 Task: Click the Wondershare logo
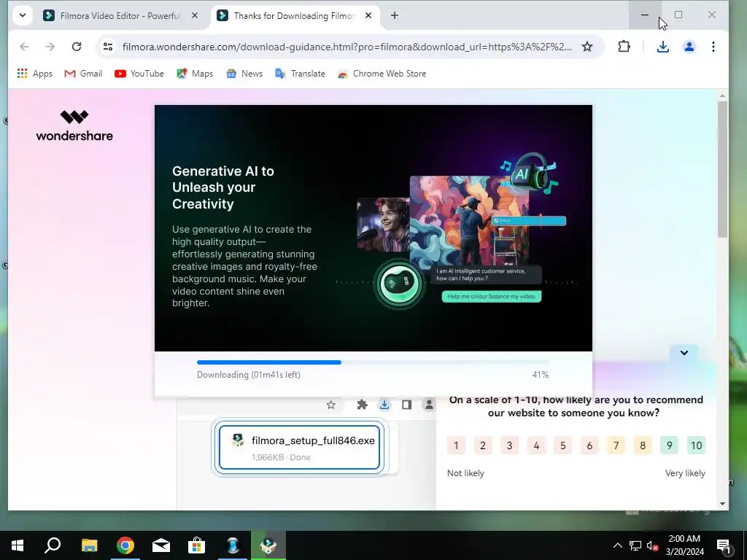click(x=74, y=125)
